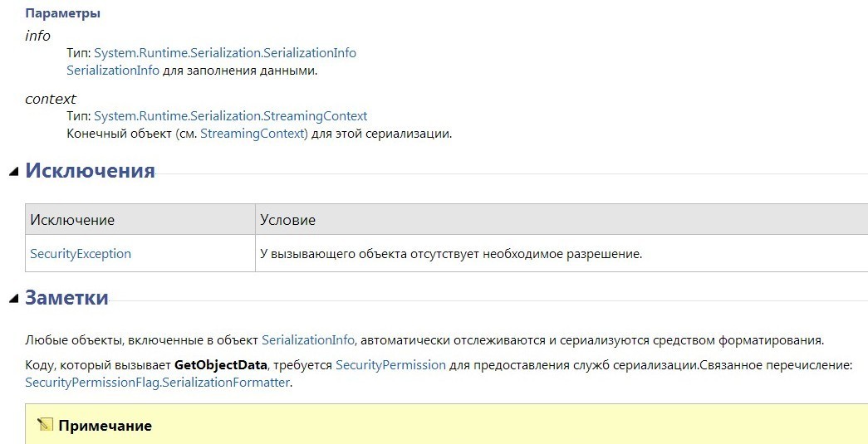This screenshot has width=868, height=444.
Task: Click the Примечание note title
Action: point(105,426)
